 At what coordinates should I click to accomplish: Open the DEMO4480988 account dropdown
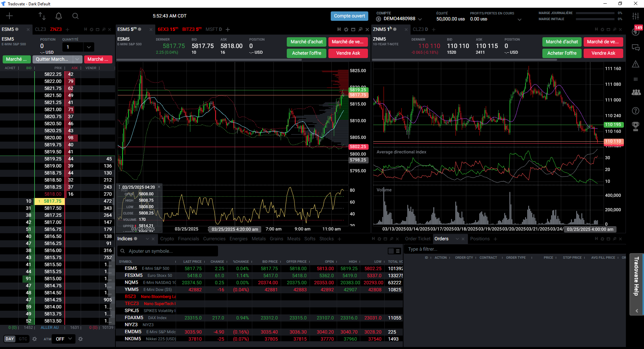coord(420,19)
